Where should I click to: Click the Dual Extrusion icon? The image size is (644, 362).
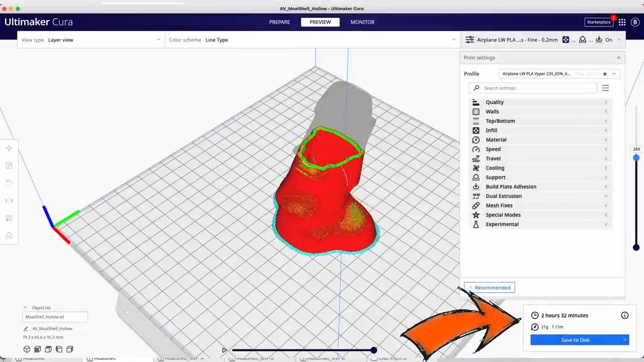pyautogui.click(x=475, y=196)
